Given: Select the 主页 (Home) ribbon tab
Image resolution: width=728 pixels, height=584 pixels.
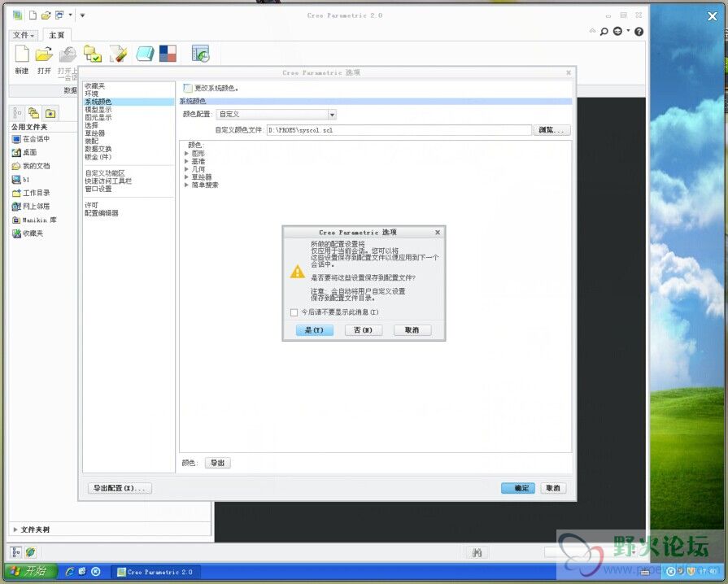Looking at the screenshot, I should tap(57, 35).
